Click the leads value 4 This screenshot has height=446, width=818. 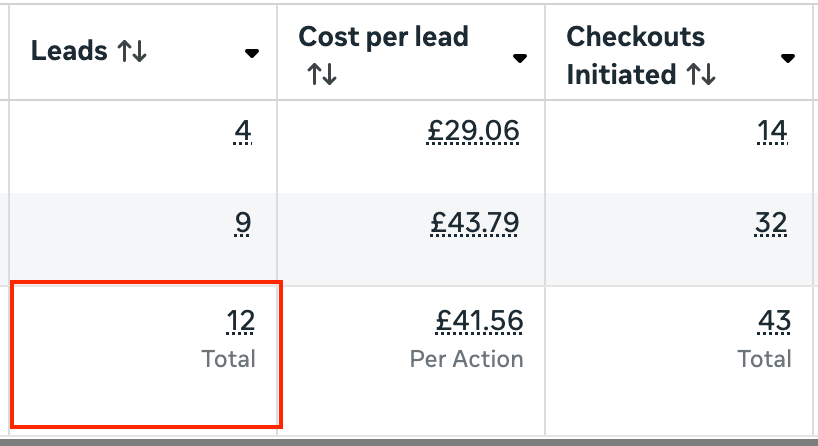[x=243, y=131]
